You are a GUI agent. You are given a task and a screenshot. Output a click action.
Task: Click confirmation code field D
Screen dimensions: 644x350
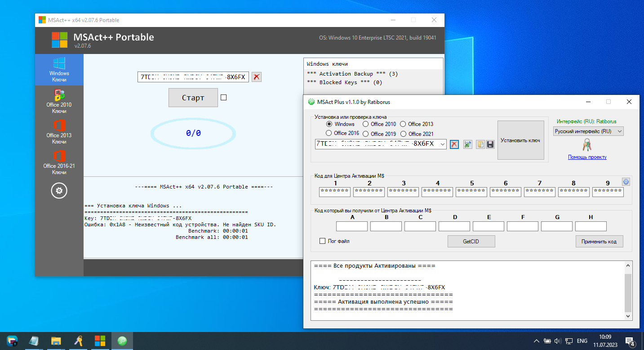(454, 226)
